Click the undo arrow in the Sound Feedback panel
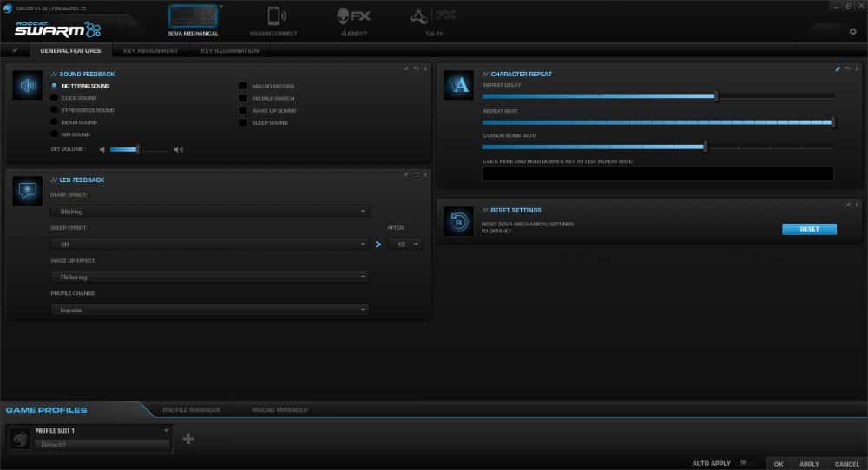Screen dimensions: 868x470 point(417,69)
